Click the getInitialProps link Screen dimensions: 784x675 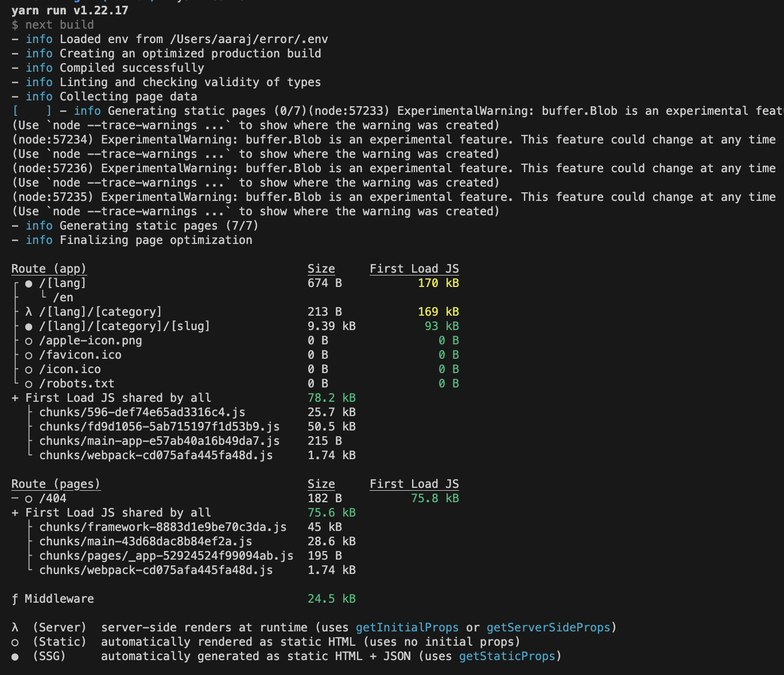407,627
